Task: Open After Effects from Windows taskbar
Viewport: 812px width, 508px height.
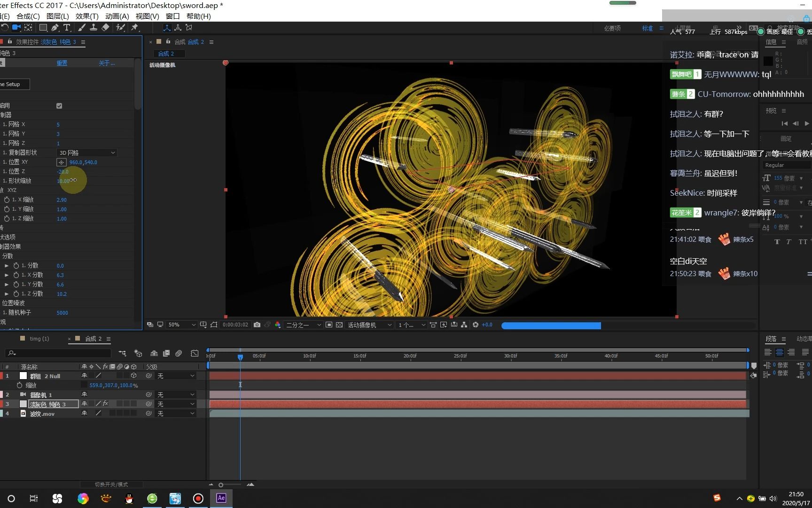Action: click(x=221, y=498)
